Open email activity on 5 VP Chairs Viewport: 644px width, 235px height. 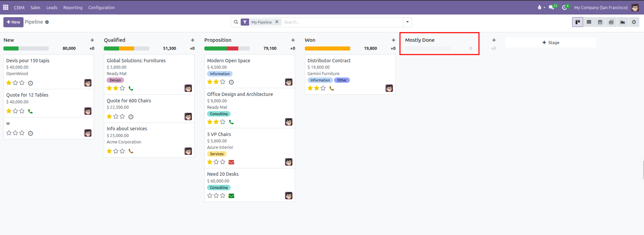(231, 162)
